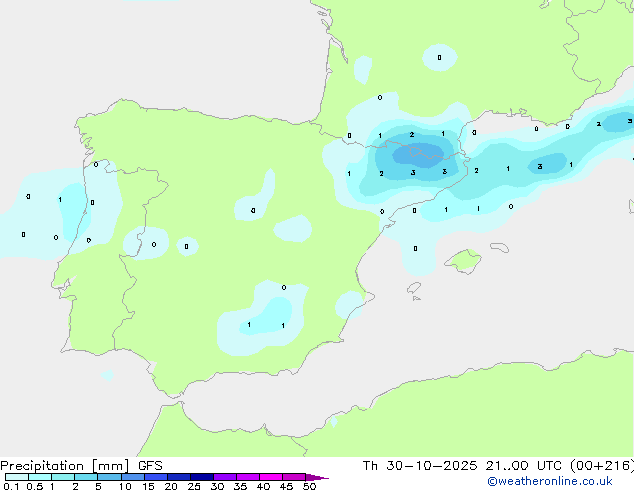The image size is (634, 490).
Task: Choose the 25–30 mm dark blue swatch
Action: 201,477
